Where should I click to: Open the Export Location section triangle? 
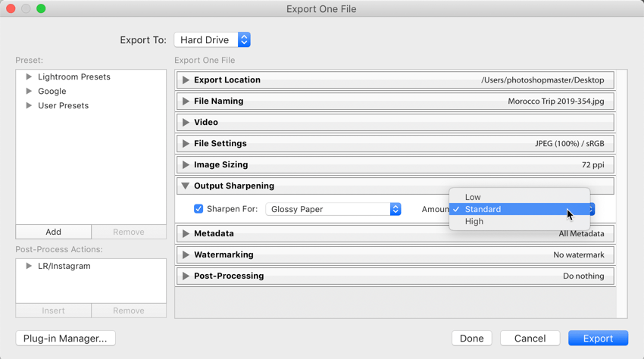pyautogui.click(x=186, y=80)
